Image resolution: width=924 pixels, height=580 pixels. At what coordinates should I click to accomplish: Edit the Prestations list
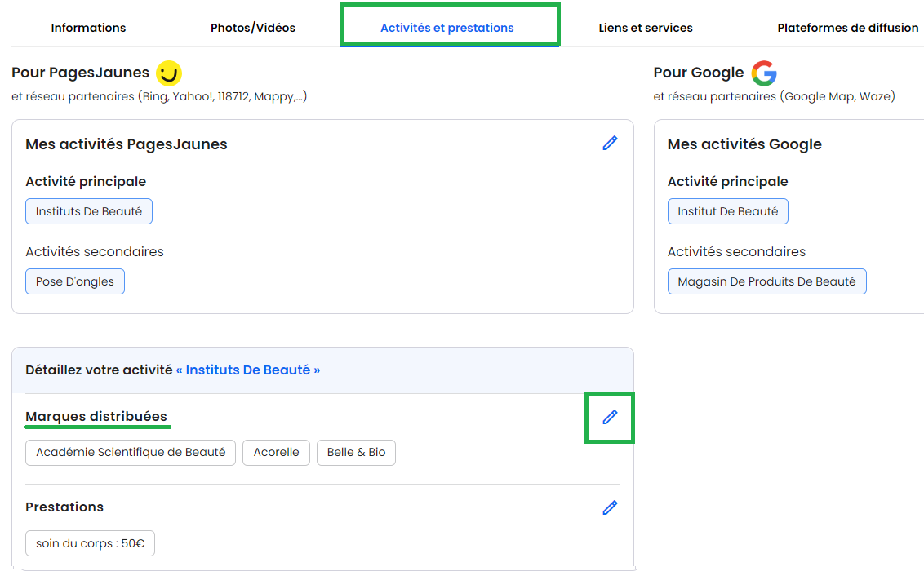[610, 507]
